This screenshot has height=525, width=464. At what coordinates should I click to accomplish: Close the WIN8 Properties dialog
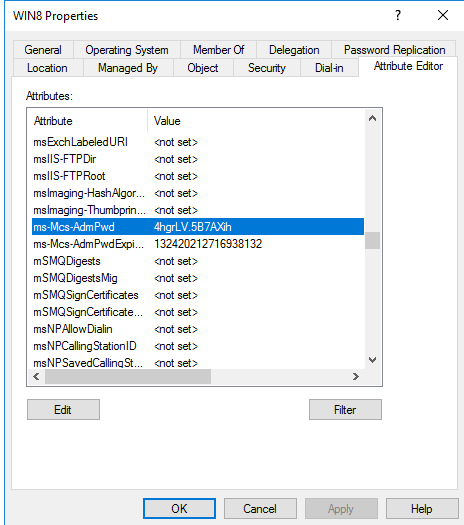pos(443,15)
